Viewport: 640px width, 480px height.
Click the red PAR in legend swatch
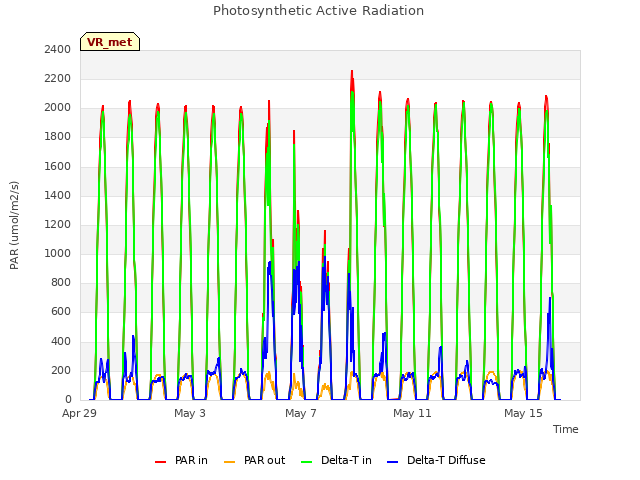pos(160,462)
